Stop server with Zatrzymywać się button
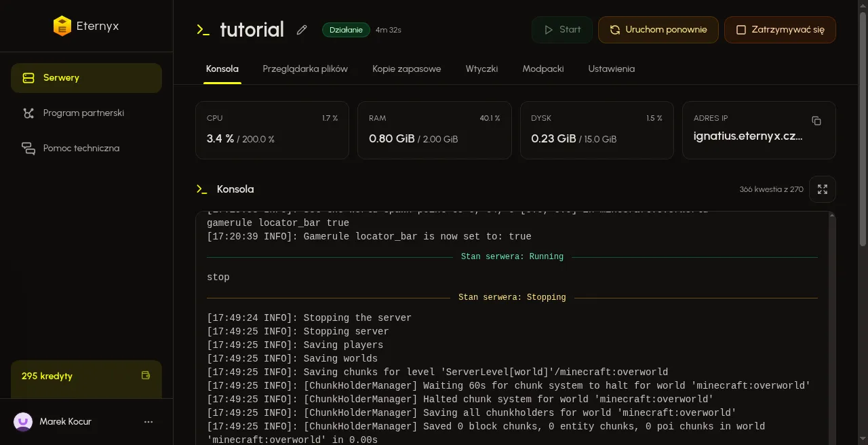Screen dimensions: 868x445 coord(780,30)
